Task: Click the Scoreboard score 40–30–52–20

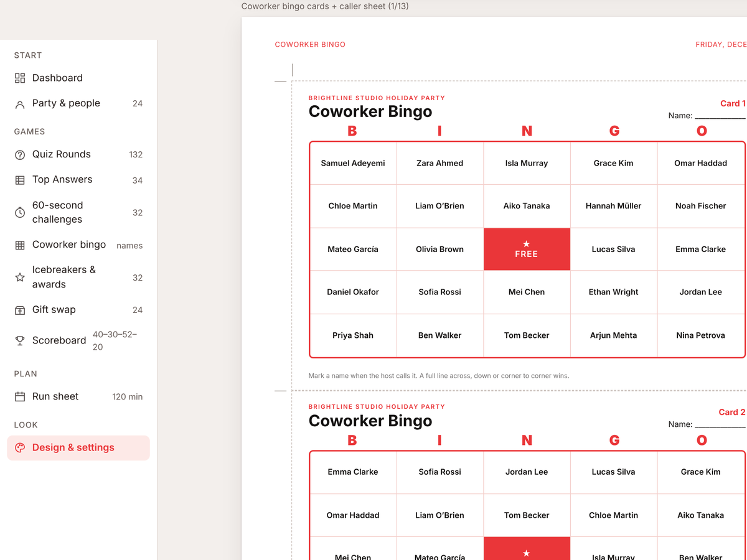Action: (x=115, y=341)
